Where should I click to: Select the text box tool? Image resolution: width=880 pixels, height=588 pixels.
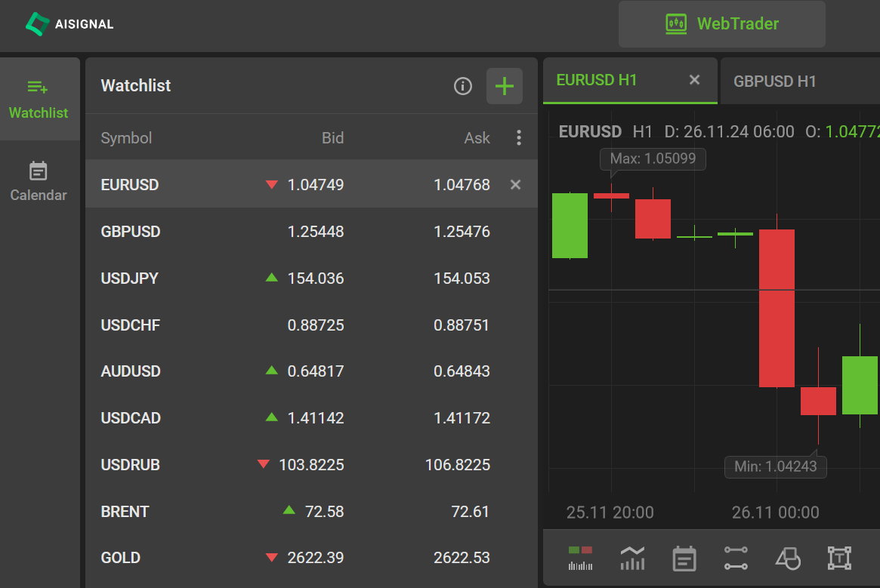[839, 559]
